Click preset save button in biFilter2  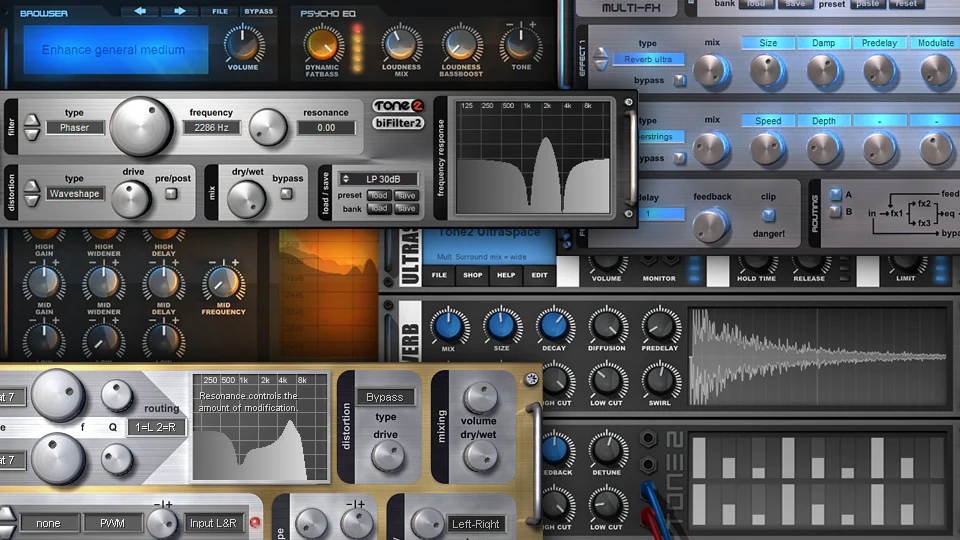click(406, 195)
